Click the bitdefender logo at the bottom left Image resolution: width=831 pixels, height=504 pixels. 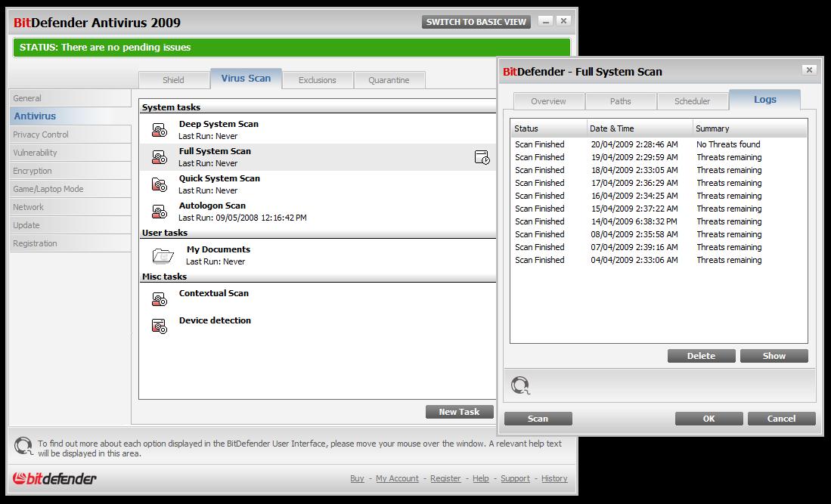tap(54, 478)
